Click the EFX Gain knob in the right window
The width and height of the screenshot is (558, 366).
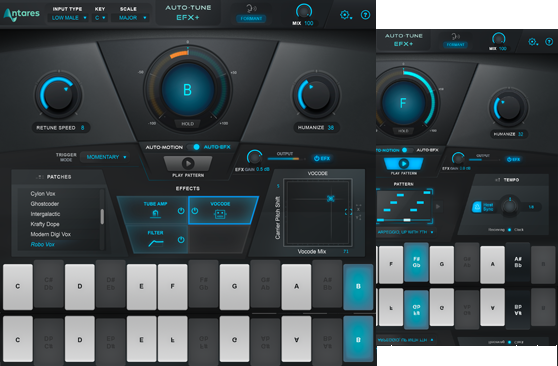click(x=458, y=158)
